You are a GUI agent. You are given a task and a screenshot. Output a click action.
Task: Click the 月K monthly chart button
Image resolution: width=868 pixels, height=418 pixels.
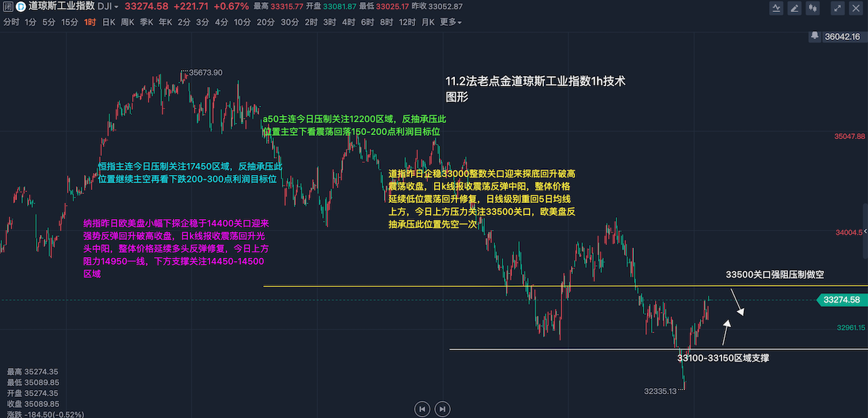tap(428, 22)
